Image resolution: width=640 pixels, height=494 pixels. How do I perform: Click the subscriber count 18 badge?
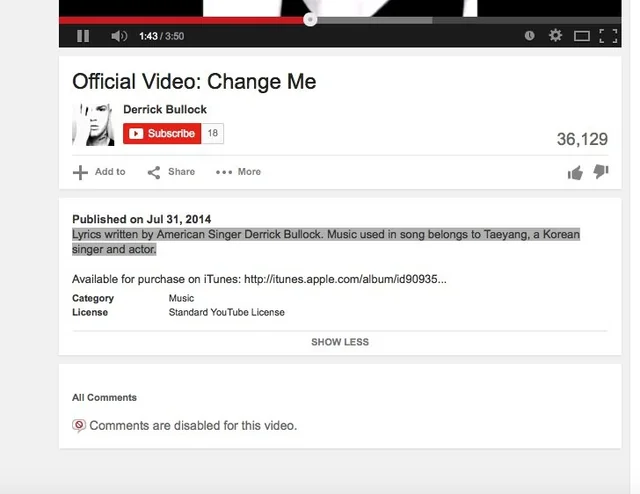tap(213, 133)
